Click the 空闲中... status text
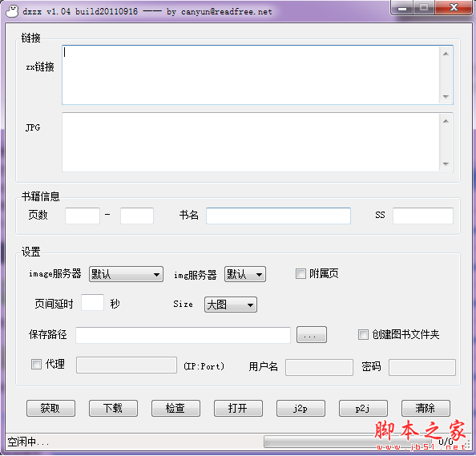476x456 pixels. (x=28, y=442)
